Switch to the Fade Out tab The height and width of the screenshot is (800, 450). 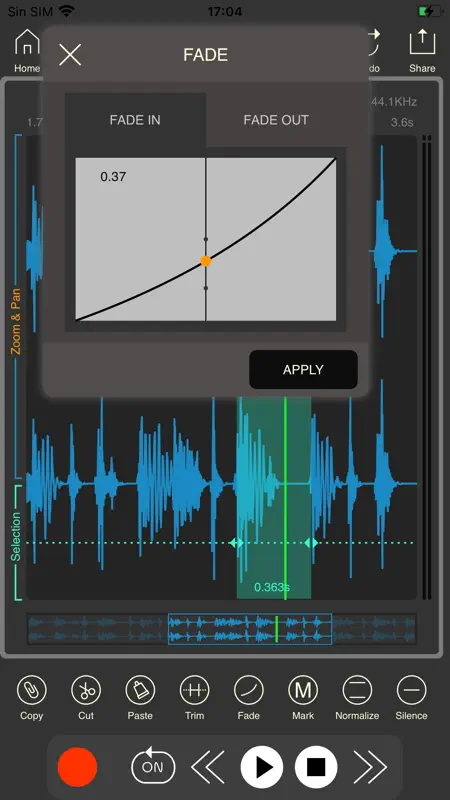(x=276, y=120)
